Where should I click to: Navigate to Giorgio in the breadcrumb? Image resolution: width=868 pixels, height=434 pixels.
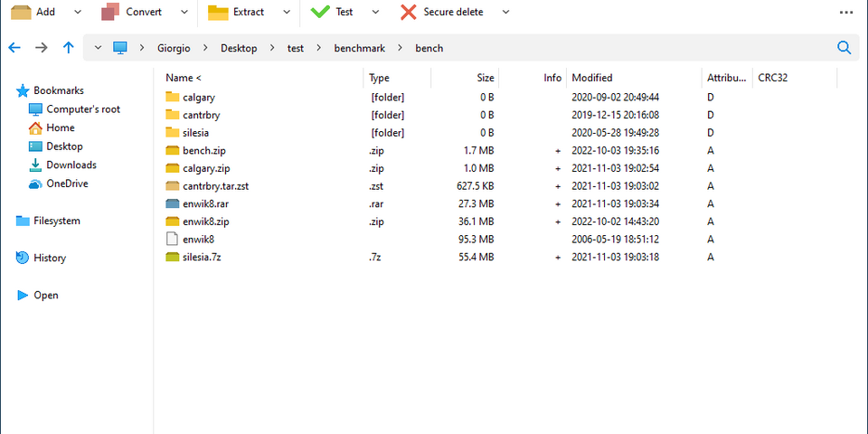click(174, 48)
